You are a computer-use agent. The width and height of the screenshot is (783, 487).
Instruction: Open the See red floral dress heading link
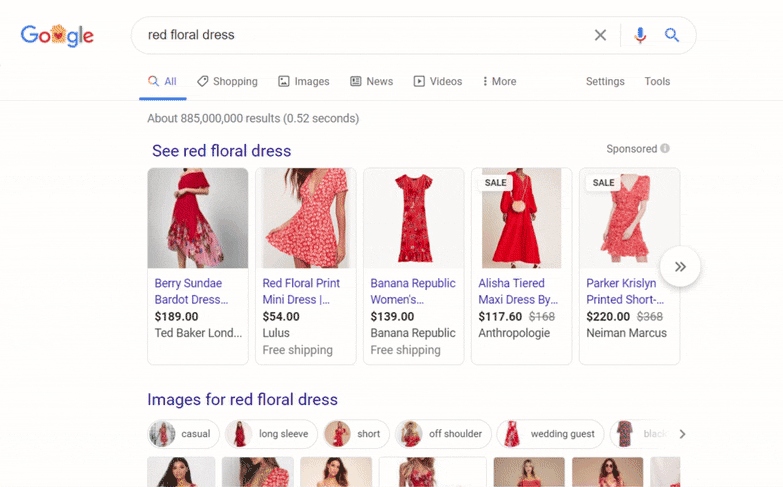click(222, 151)
